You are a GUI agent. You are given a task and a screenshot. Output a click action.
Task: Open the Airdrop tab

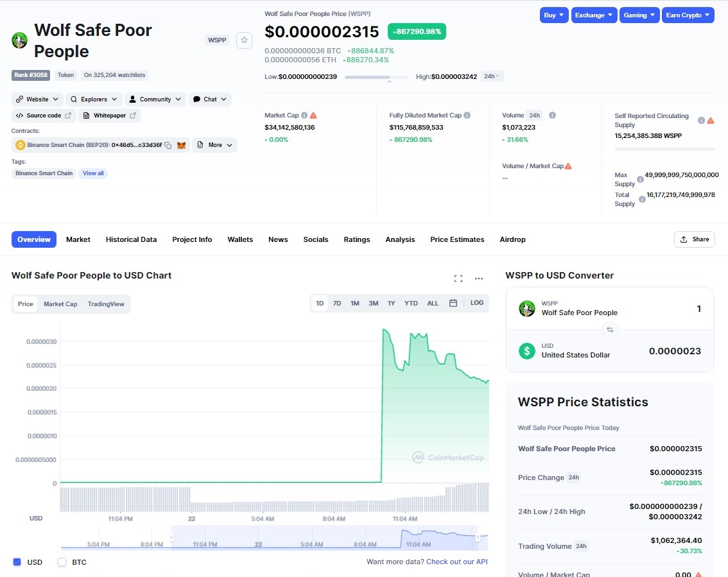512,239
